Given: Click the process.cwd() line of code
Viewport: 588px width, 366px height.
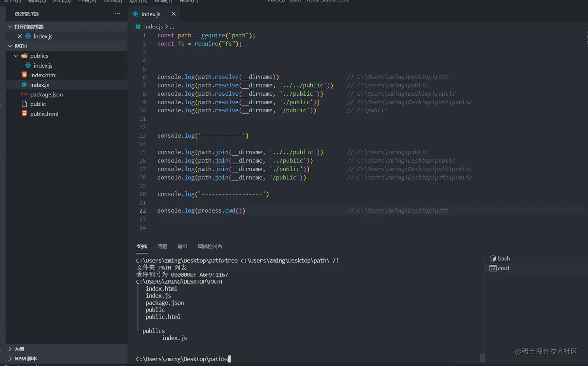Looking at the screenshot, I should (201, 211).
